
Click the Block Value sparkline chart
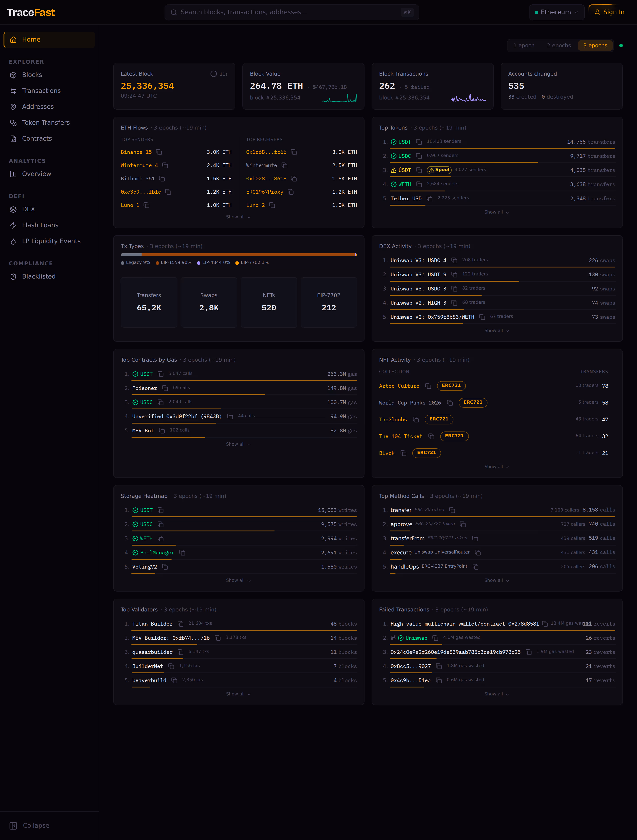point(340,98)
